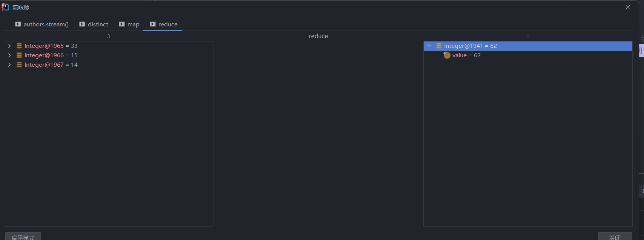Click the object icon beside Integer@1966
The image size is (644, 240).
(19, 55)
